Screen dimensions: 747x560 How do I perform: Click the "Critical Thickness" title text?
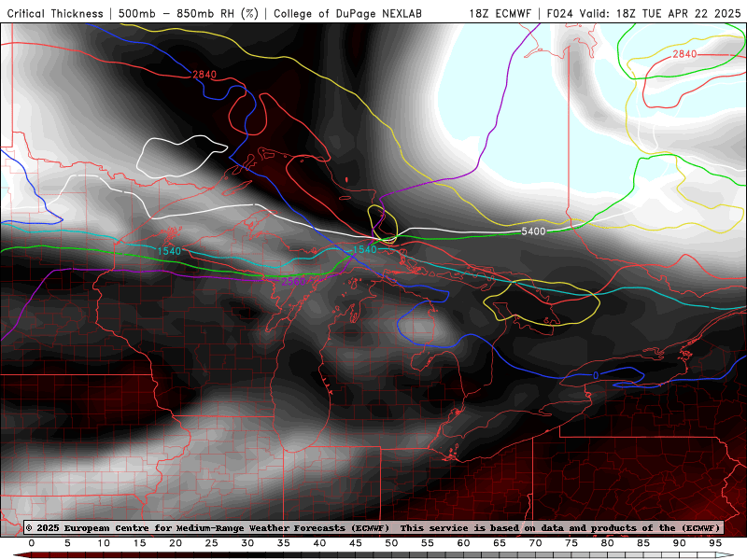[55, 14]
